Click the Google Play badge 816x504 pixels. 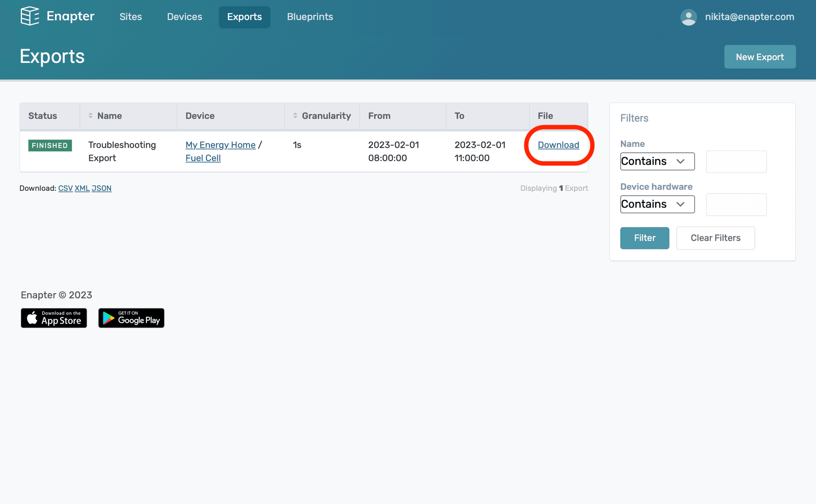point(131,318)
